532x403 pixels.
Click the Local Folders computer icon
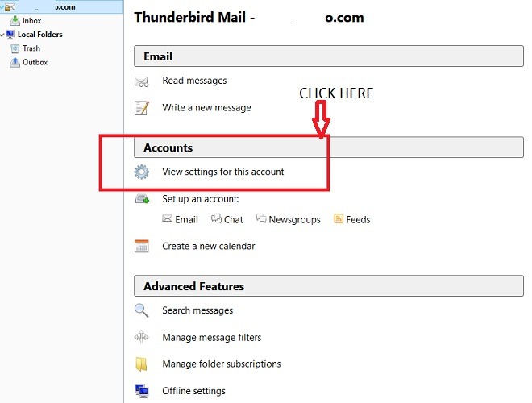[x=10, y=35]
